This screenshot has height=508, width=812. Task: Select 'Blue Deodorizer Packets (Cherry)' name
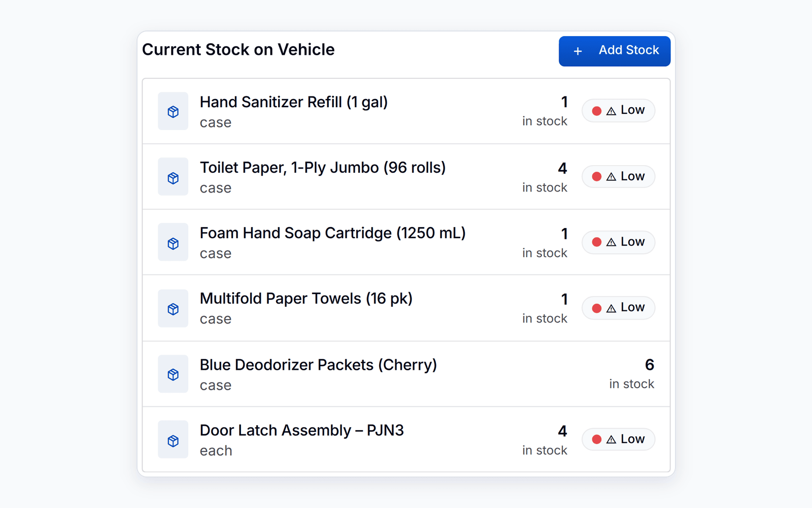tap(318, 365)
